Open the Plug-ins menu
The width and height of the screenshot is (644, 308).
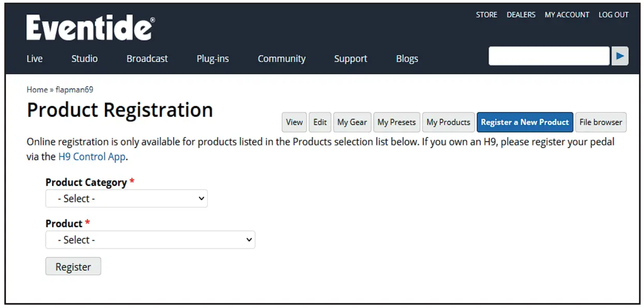213,58
